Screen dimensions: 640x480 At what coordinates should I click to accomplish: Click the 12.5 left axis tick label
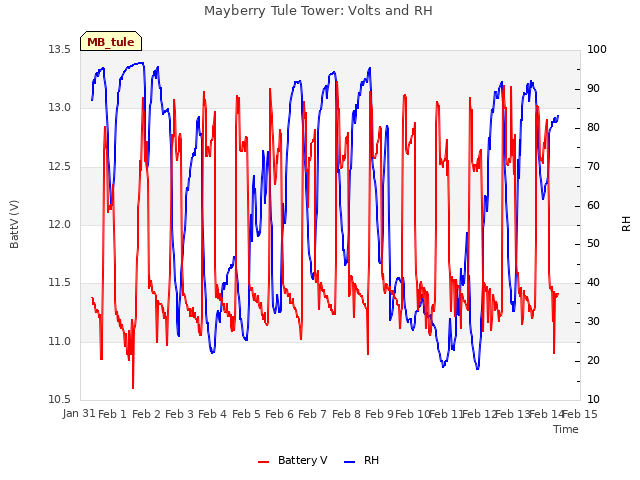pyautogui.click(x=60, y=167)
